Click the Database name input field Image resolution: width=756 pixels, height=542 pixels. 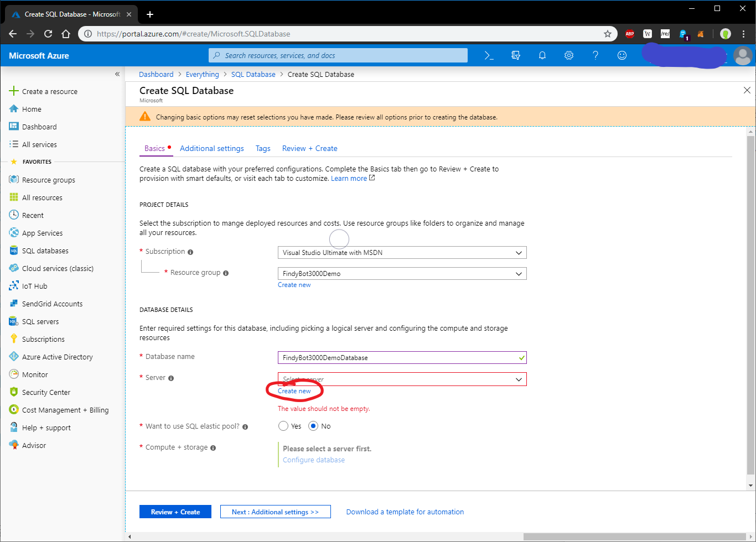[x=402, y=358]
